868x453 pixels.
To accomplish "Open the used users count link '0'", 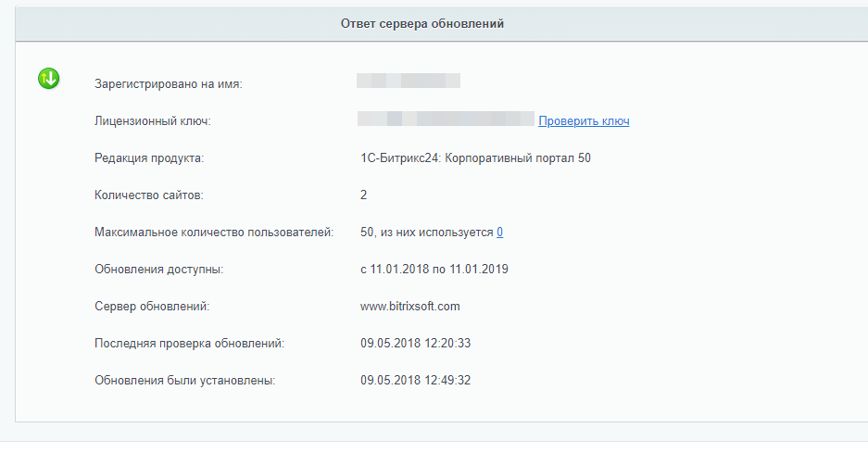I will click(x=500, y=232).
